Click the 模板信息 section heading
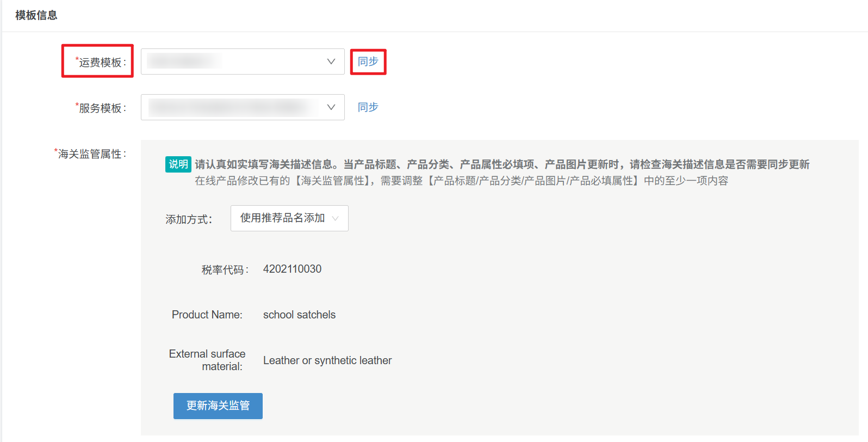868x442 pixels. pyautogui.click(x=36, y=15)
